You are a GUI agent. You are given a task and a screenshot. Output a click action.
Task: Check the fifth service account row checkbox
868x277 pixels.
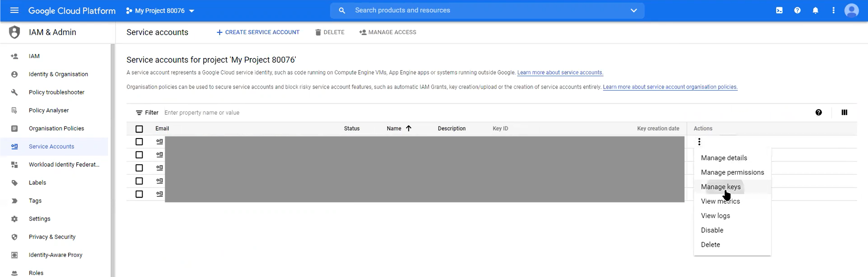coord(139,194)
